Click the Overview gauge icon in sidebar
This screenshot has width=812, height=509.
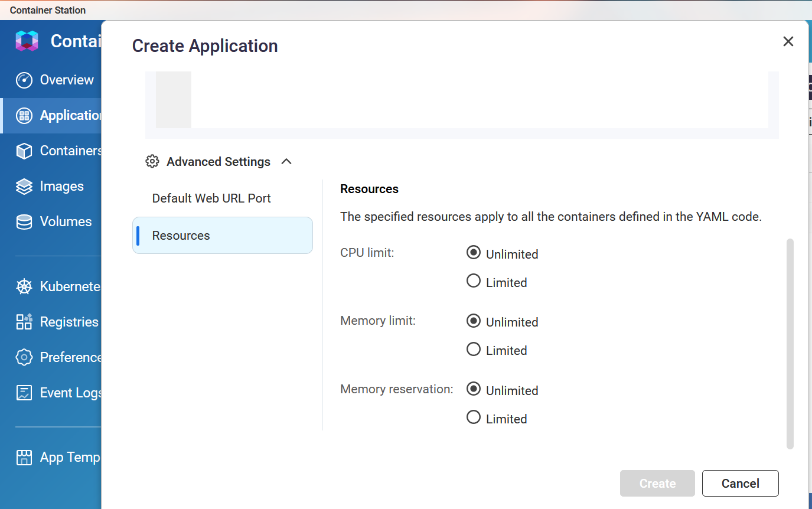(x=24, y=80)
